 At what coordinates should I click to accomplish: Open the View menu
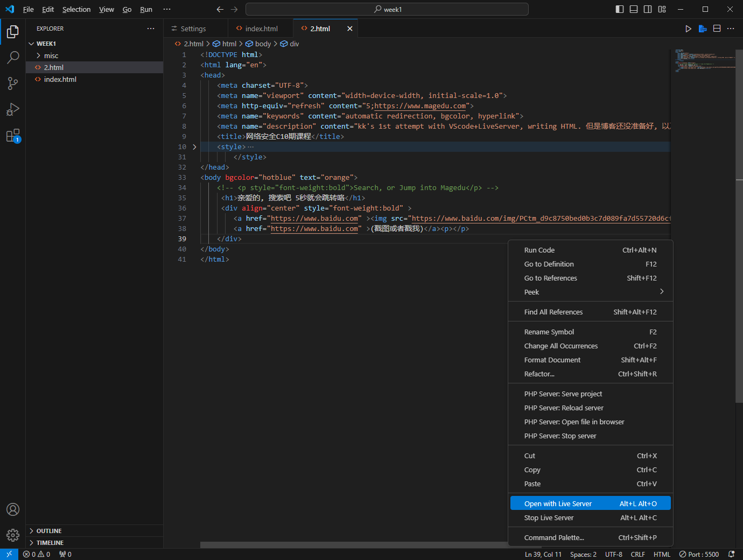click(107, 9)
